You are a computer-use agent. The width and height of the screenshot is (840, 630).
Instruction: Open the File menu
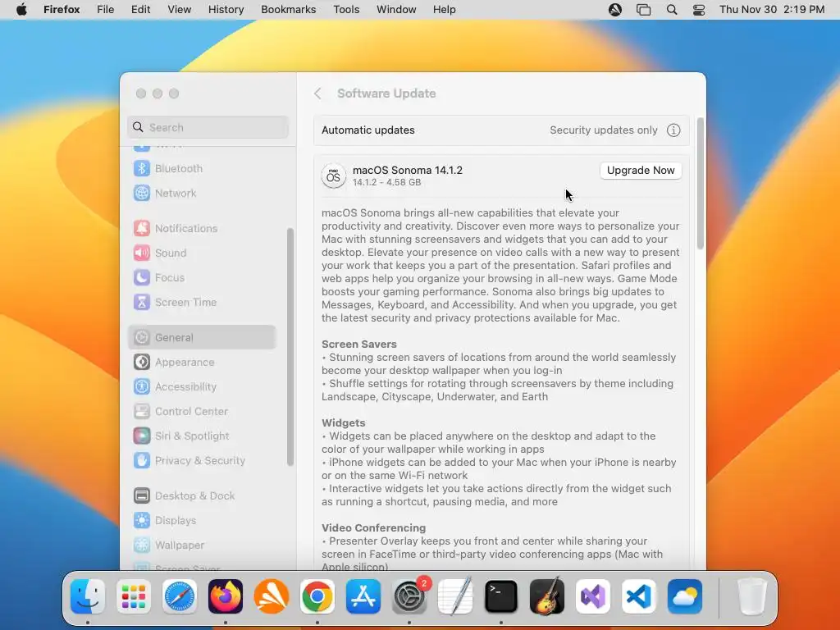tap(106, 10)
